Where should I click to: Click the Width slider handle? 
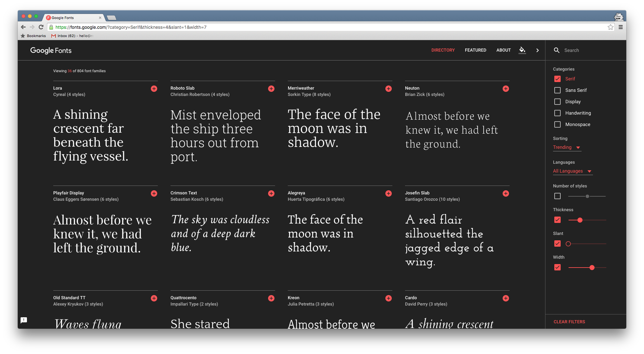592,268
